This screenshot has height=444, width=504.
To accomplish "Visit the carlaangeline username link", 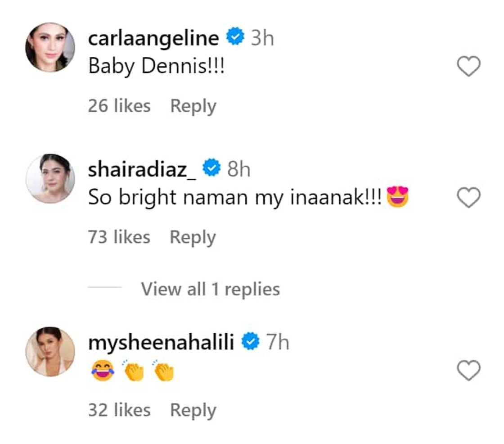I will (153, 38).
